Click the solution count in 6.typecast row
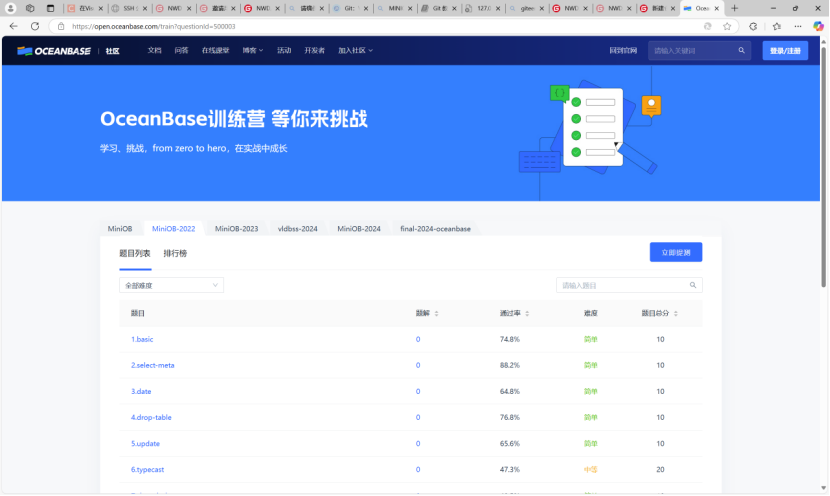The width and height of the screenshot is (830, 496). coord(418,470)
